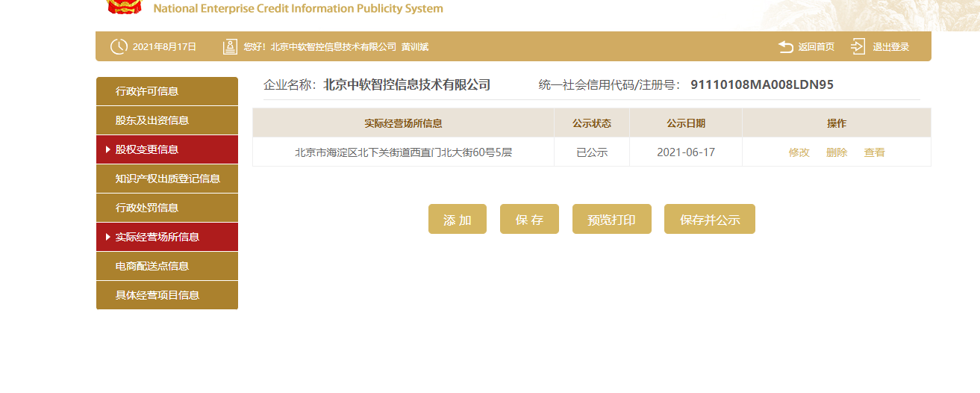
Task: Click the 保存 button
Action: (x=529, y=219)
